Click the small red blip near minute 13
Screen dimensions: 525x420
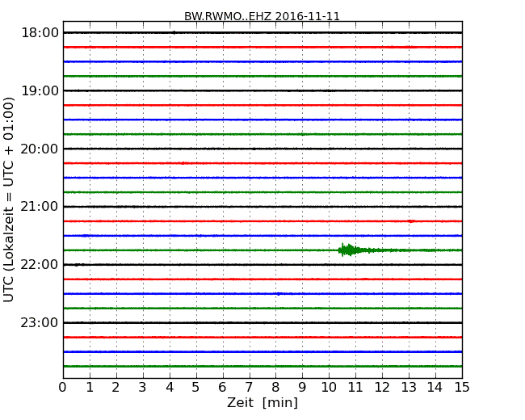(x=411, y=221)
